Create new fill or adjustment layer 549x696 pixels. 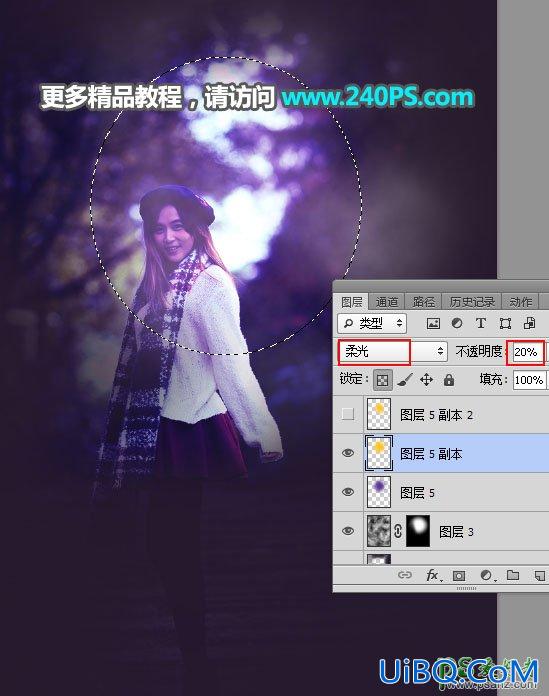pos(487,576)
